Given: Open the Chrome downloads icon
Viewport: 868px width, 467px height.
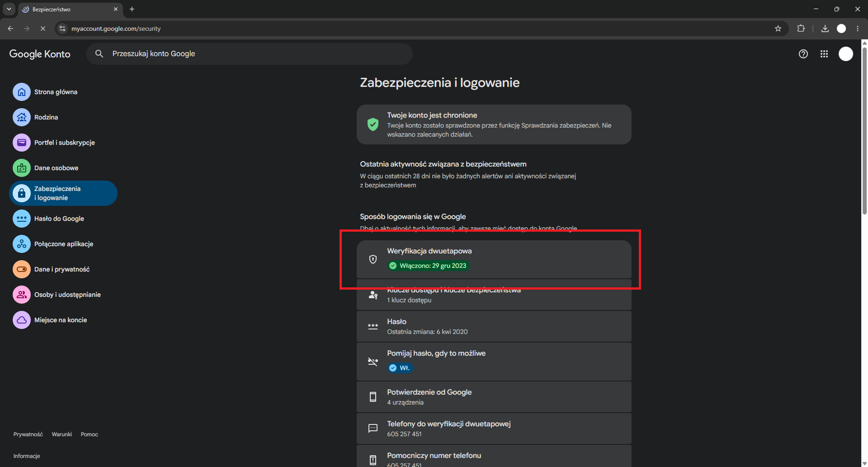Looking at the screenshot, I should pos(825,29).
